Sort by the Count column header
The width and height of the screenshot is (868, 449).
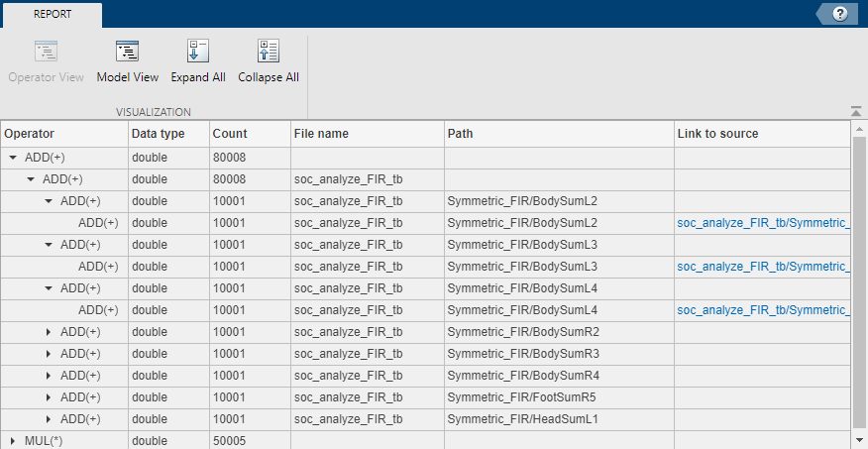coord(230,134)
